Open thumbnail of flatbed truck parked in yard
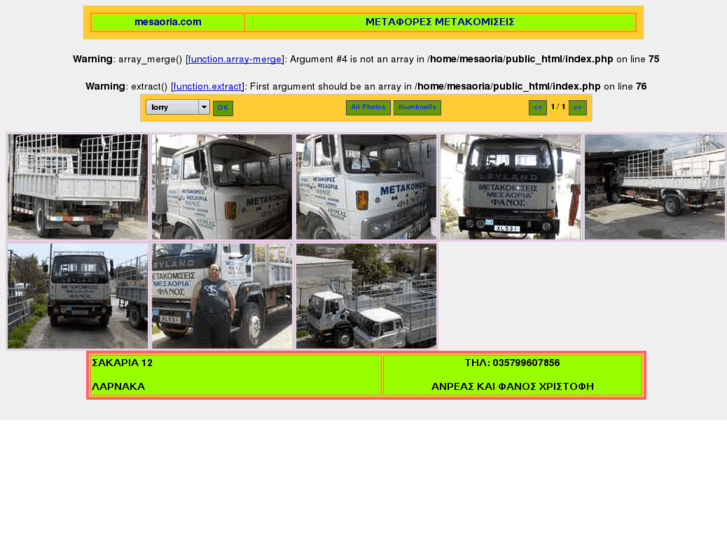The image size is (727, 545). [655, 186]
